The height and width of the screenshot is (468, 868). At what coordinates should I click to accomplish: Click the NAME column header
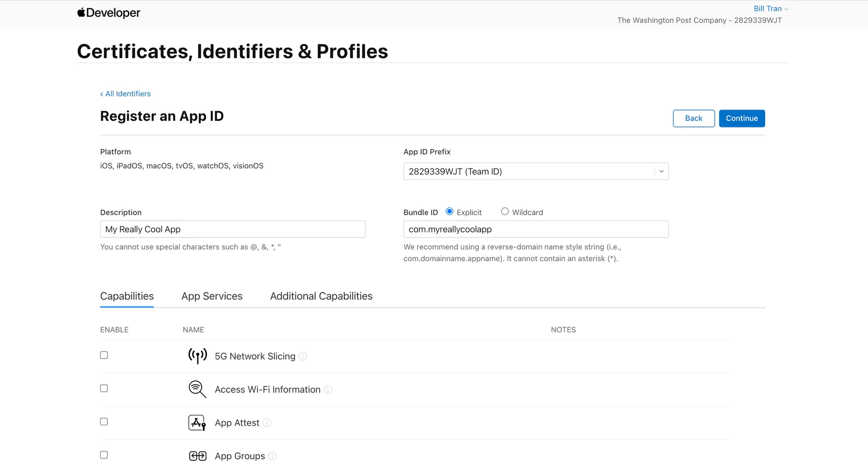coord(193,330)
